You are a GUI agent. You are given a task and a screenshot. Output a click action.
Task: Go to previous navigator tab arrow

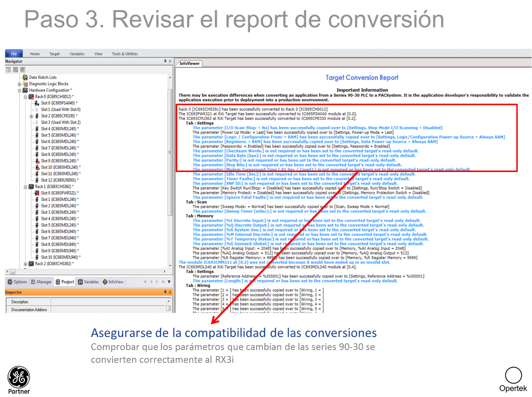coord(151,282)
